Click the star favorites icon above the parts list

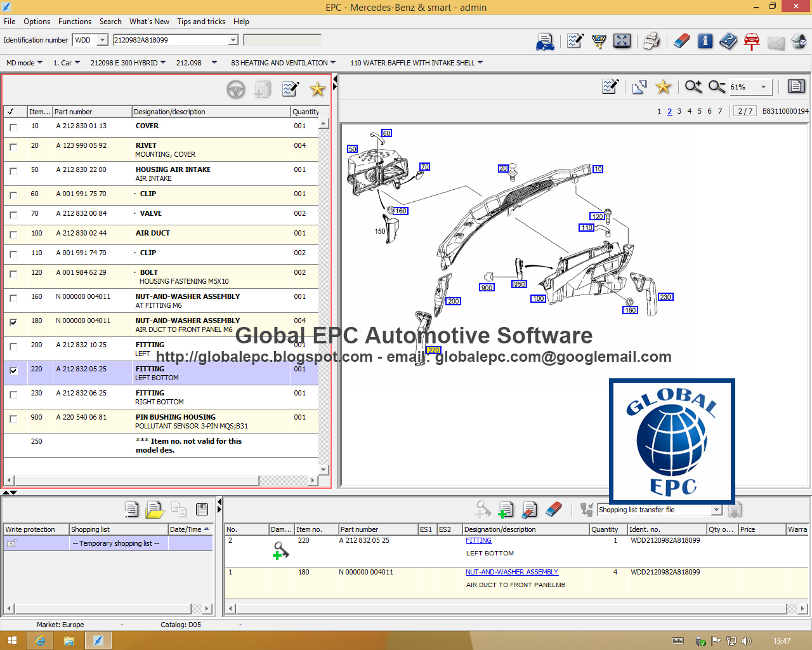(x=317, y=89)
